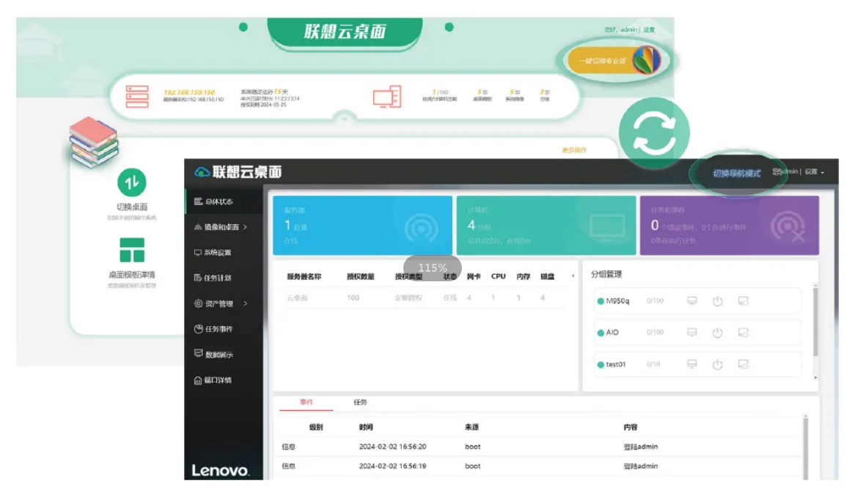863x504 pixels.
Task: Click the small arrow right of 磁盘 header
Action: (x=573, y=276)
